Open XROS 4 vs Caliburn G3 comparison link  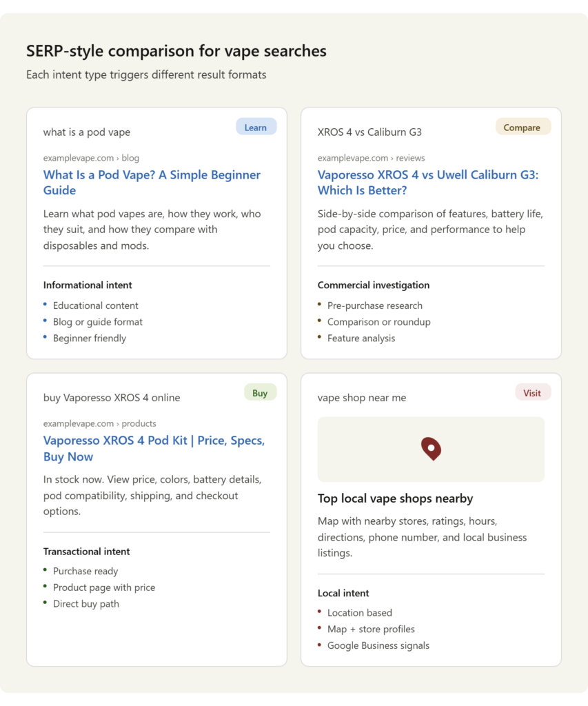coord(427,182)
